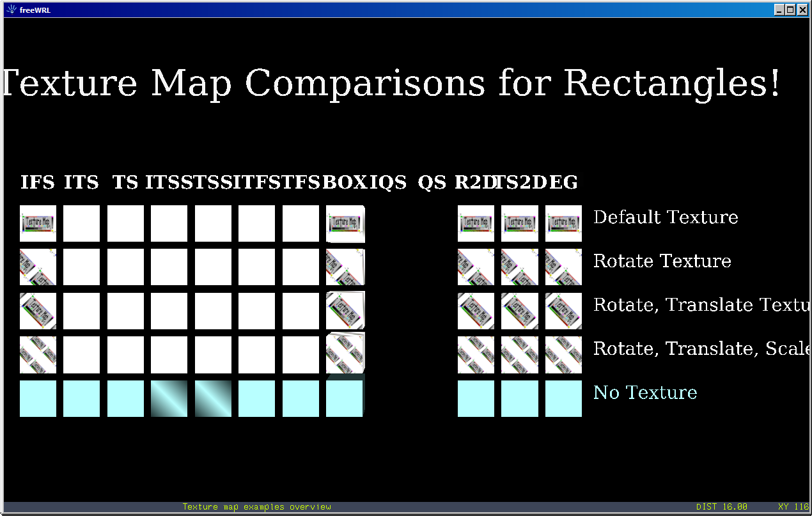
Task: Minimize the freeWRL window
Action: pos(779,10)
